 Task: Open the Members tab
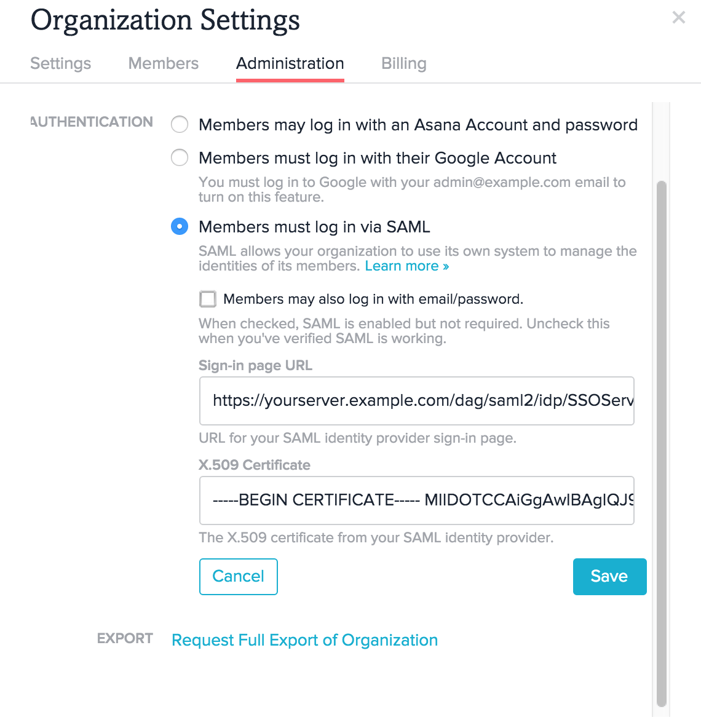pyautogui.click(x=163, y=63)
